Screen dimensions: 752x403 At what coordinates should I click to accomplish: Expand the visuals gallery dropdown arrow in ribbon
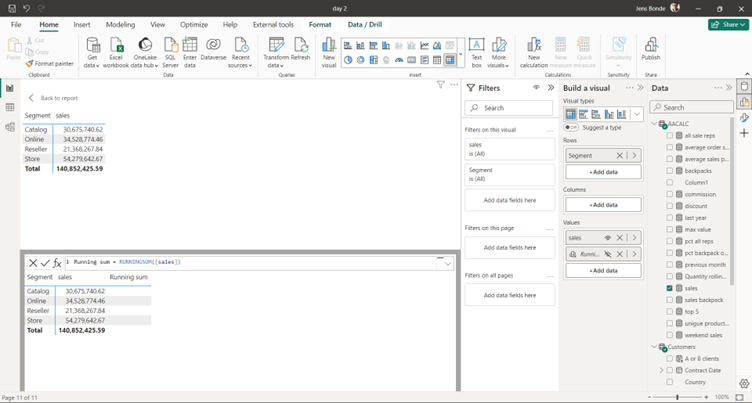point(461,54)
